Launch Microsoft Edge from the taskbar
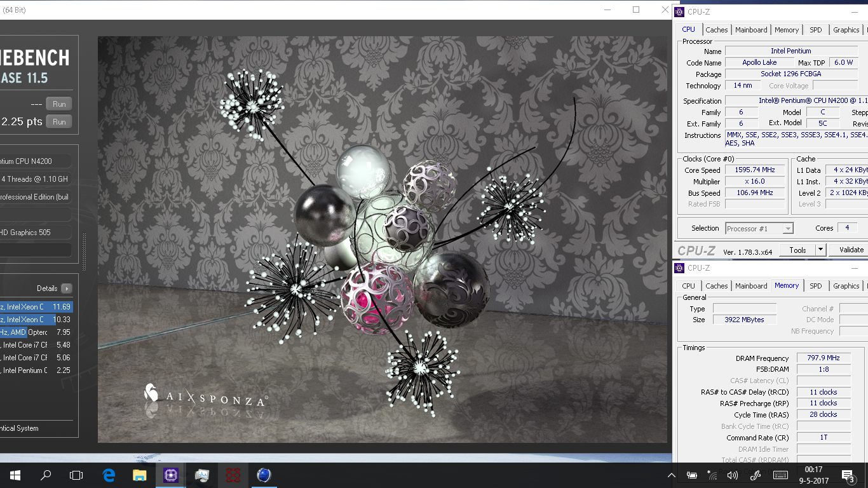This screenshot has height=488, width=868. point(109,475)
